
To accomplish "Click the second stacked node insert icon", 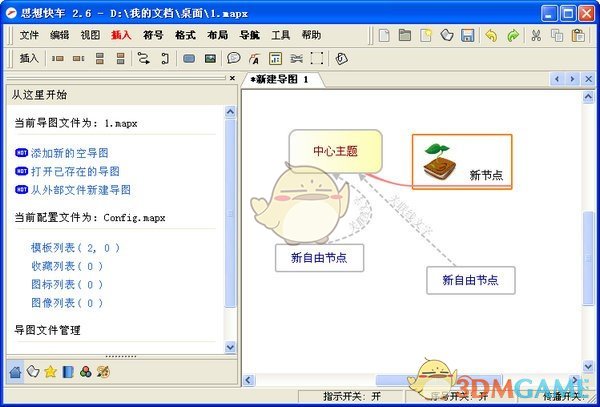I will [x=121, y=59].
